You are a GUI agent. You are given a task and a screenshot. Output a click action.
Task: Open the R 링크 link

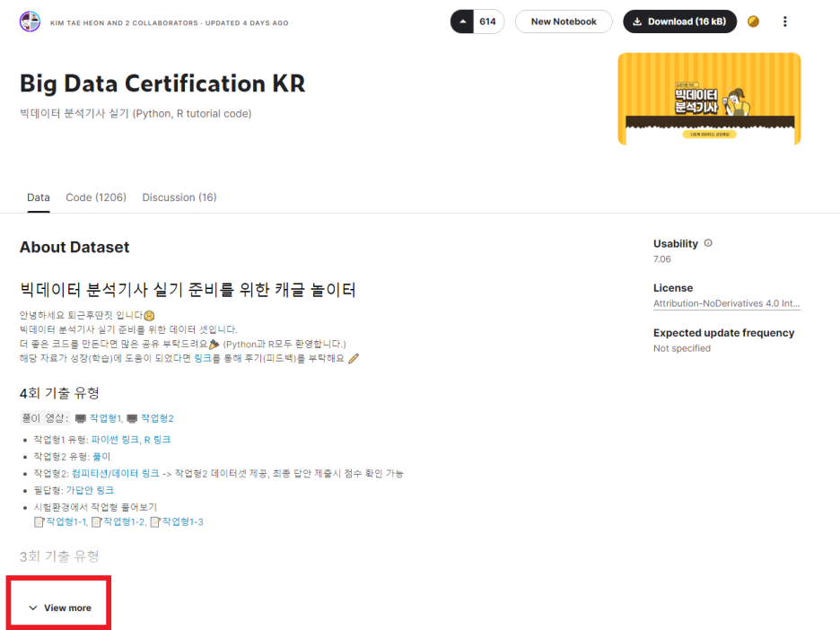tap(158, 440)
